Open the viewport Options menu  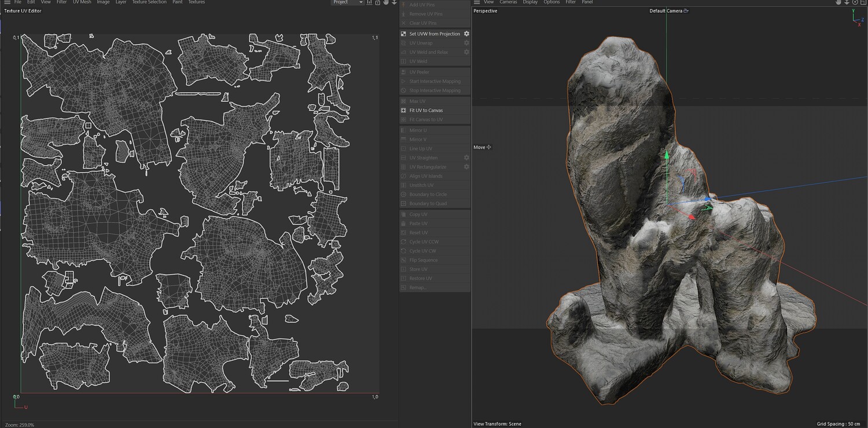click(551, 2)
